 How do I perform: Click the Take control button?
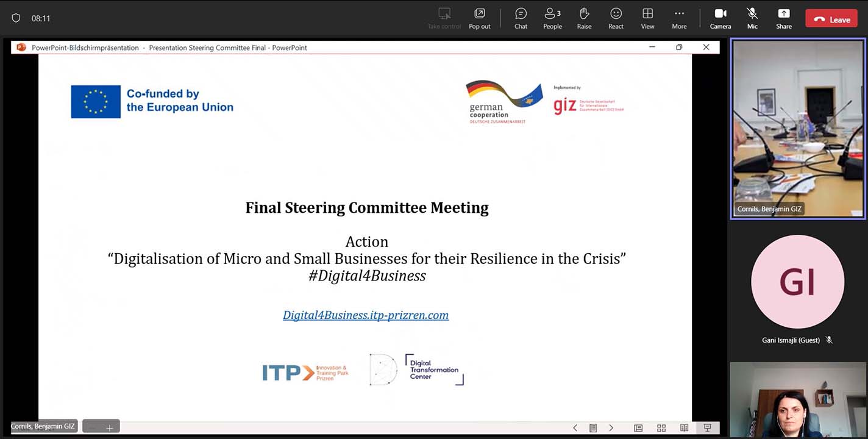(444, 18)
